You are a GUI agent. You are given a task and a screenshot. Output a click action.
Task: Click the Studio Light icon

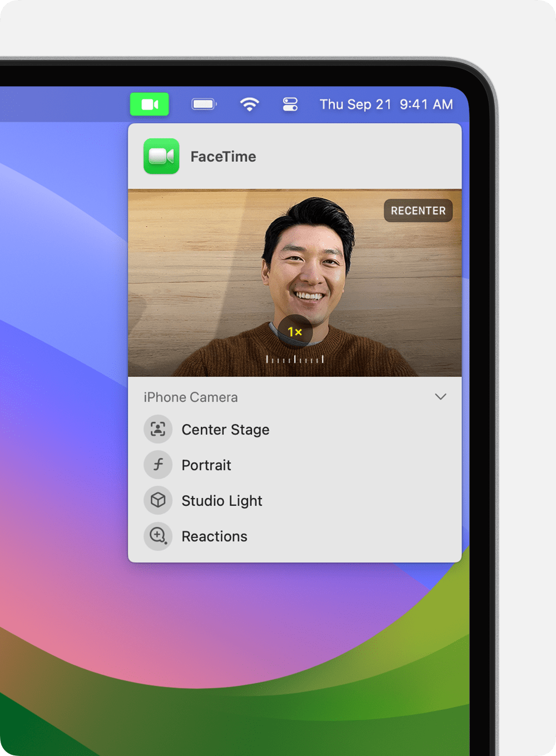[x=158, y=500]
